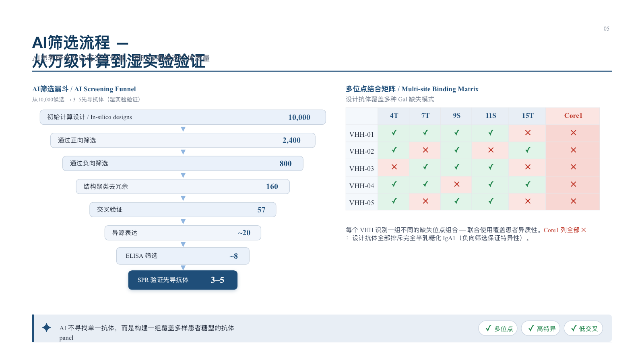Click the check mark for VHH-03 at 11S

tap(491, 167)
